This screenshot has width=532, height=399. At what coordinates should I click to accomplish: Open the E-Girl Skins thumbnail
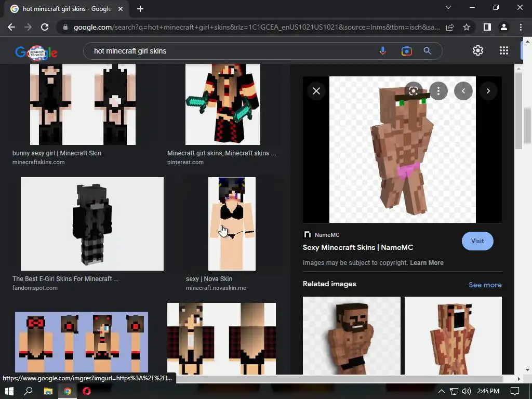(x=92, y=224)
